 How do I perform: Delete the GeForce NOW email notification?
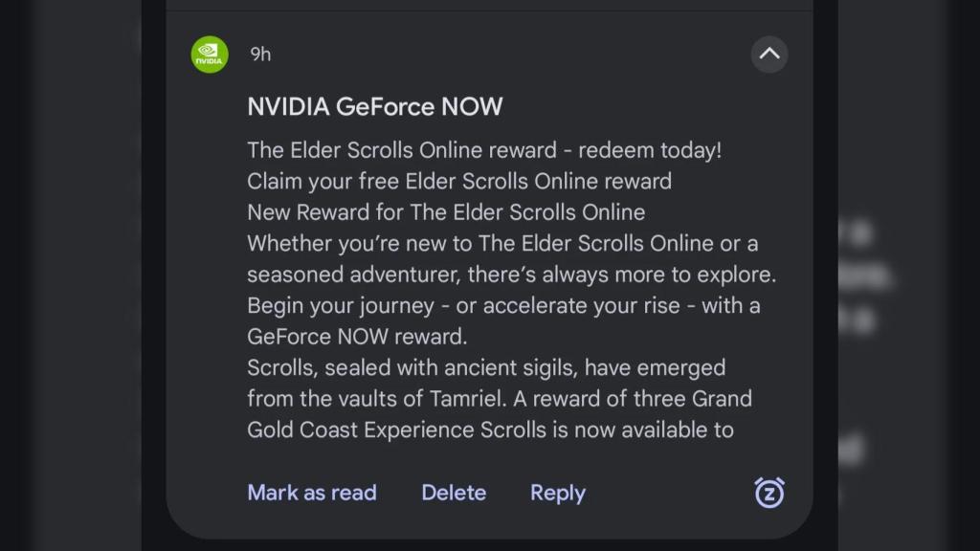454,493
